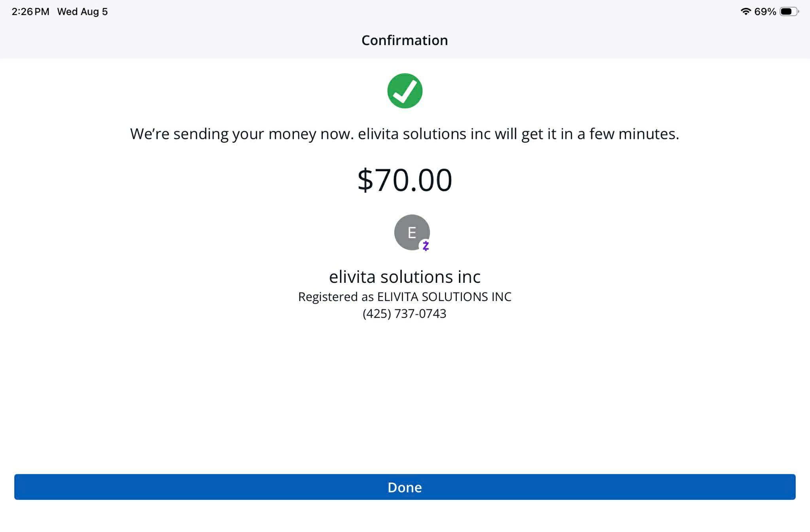Tap the area code (425)
The width and height of the screenshot is (810, 532).
pos(377,314)
